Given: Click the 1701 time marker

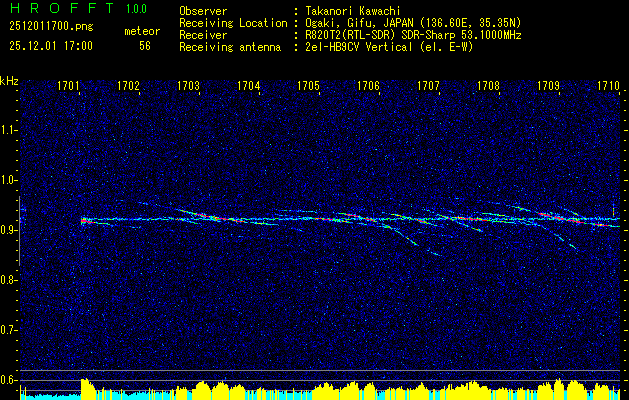Looking at the screenshot, I should click(x=68, y=86).
